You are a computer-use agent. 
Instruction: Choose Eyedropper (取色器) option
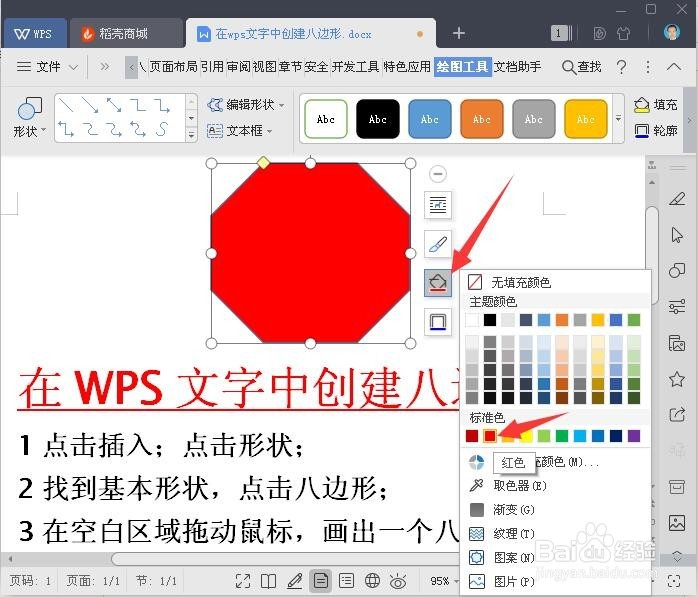coord(556,486)
